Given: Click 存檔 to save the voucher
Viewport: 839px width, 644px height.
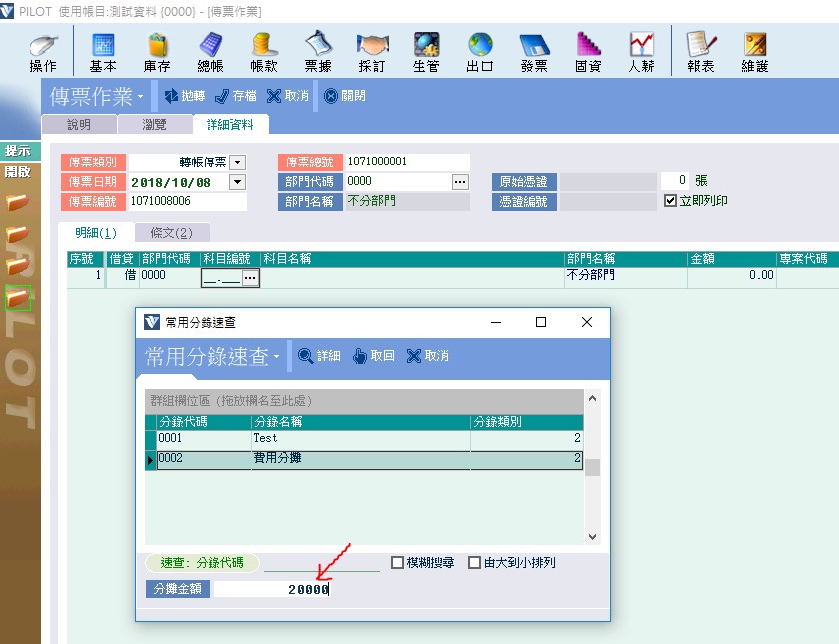Looking at the screenshot, I should click(236, 96).
